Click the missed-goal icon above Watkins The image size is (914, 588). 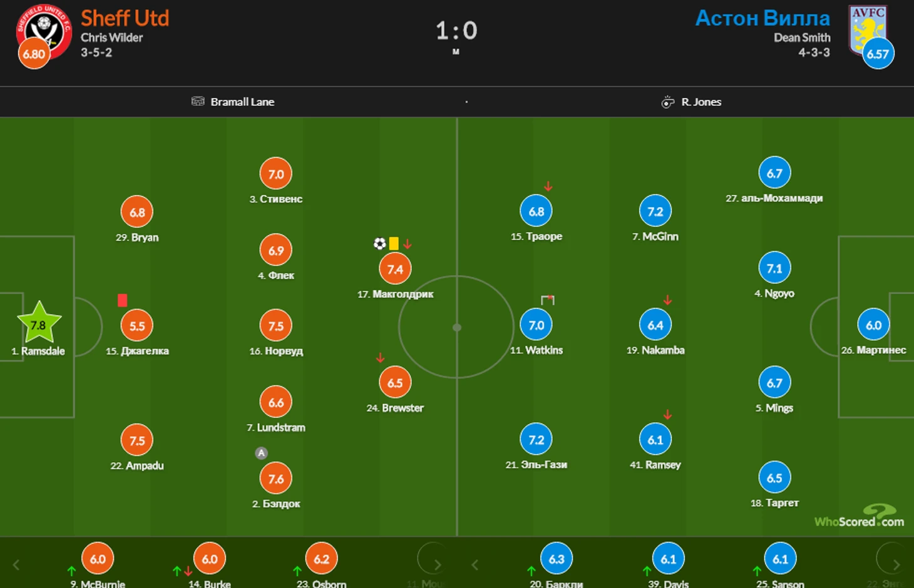pos(548,300)
